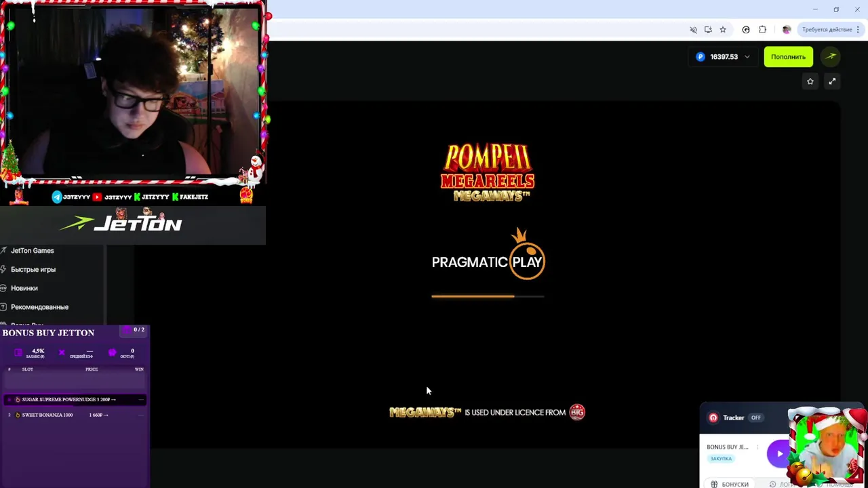Open the three-dot menu beside BONUS BUY JE...
This screenshot has height=488, width=868.
pos(757,447)
